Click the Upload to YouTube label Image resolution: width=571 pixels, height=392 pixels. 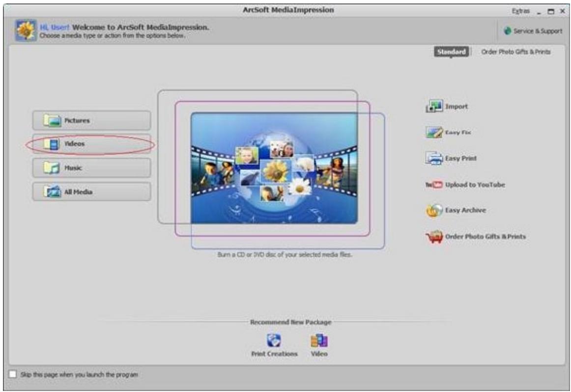pos(475,185)
